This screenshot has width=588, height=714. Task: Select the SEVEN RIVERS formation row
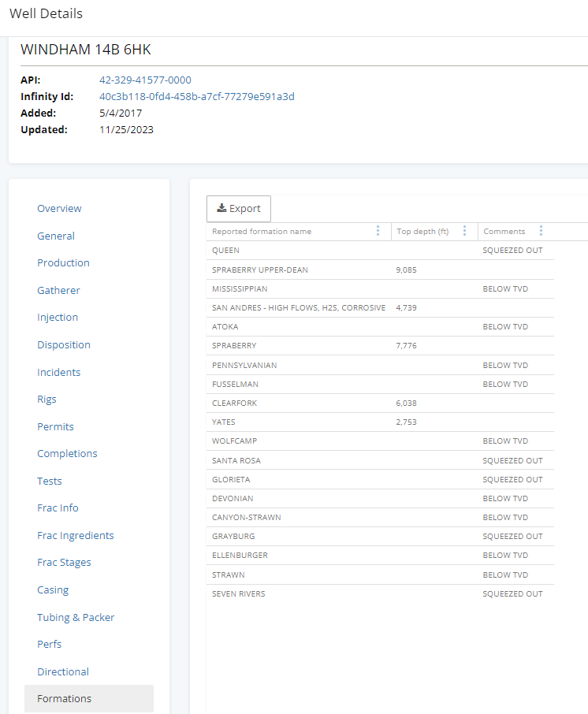381,593
